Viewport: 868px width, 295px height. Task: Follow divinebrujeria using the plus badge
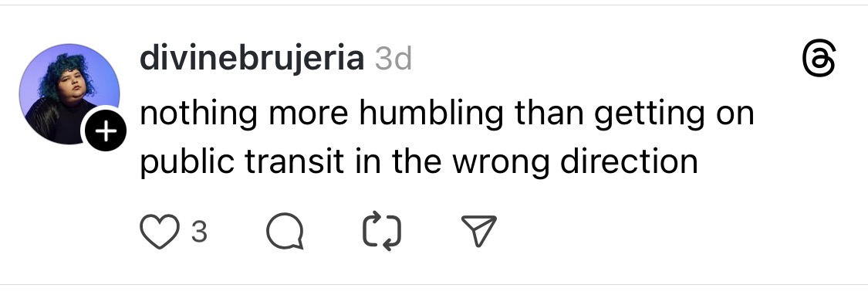106,131
